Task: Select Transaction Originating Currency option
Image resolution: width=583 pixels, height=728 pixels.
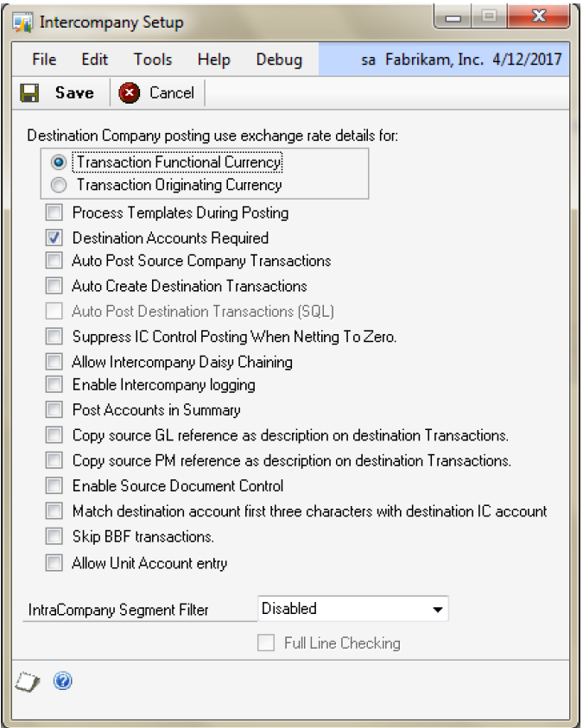Action: [59, 184]
